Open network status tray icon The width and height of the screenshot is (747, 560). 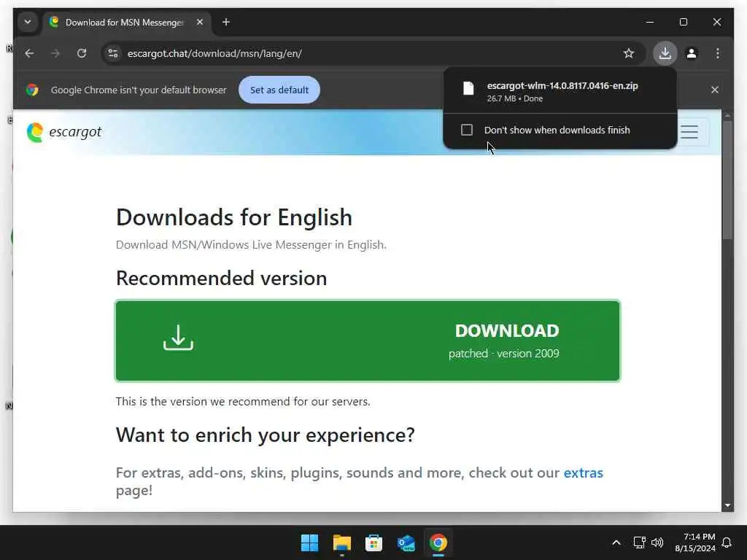point(639,542)
